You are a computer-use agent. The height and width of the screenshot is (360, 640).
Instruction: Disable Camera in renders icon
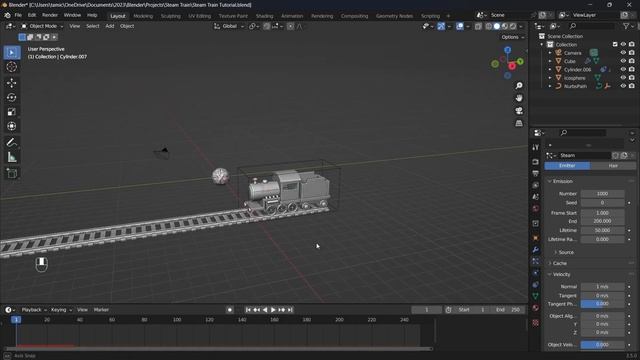[x=631, y=53]
